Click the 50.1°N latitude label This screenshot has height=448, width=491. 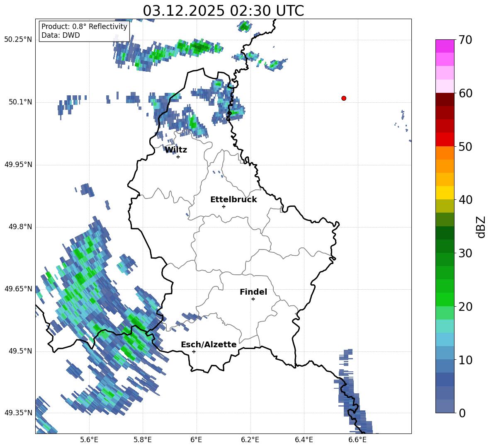point(20,102)
